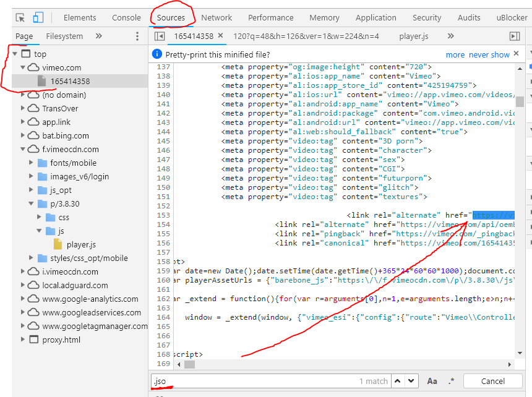Open the Elements panel tab
The height and width of the screenshot is (397, 532).
pyautogui.click(x=80, y=18)
